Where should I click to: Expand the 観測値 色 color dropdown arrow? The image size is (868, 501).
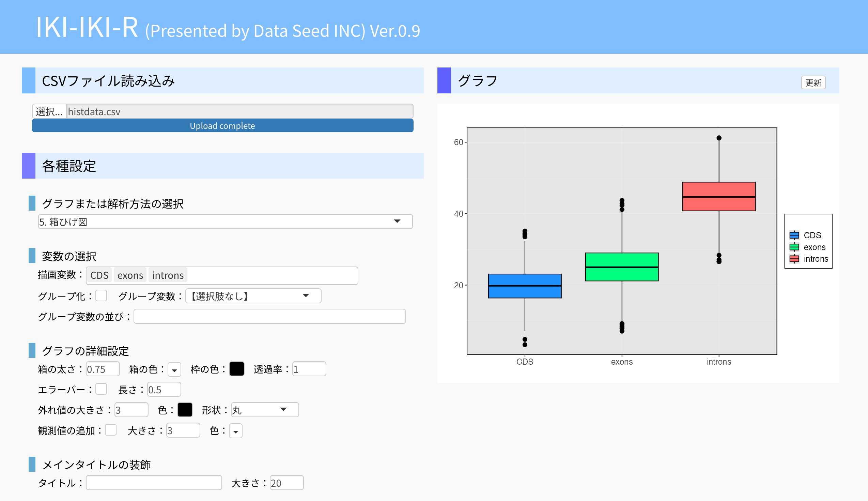click(236, 431)
